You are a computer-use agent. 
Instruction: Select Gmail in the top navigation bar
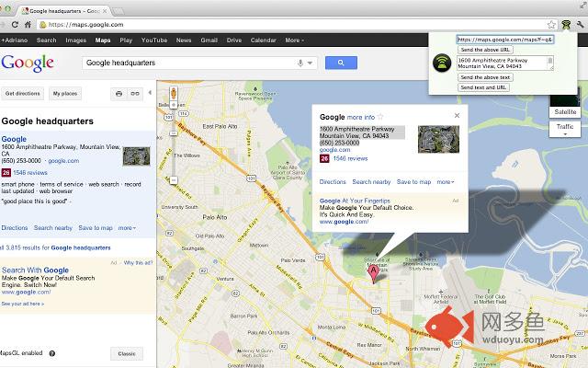pos(209,40)
